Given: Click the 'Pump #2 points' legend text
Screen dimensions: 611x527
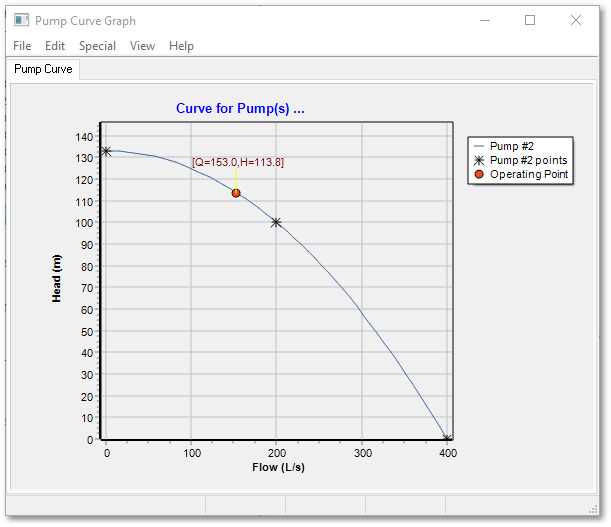Looking at the screenshot, I should click(528, 160).
